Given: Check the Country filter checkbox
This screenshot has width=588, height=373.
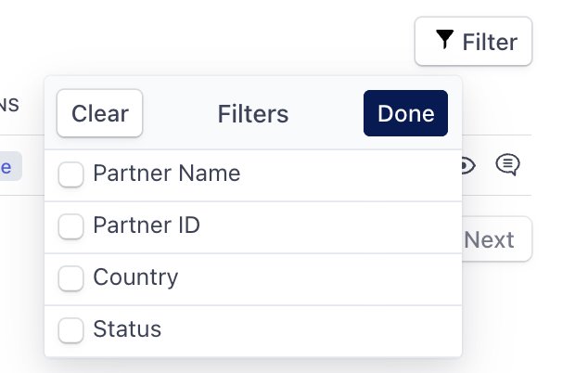Looking at the screenshot, I should coord(71,278).
